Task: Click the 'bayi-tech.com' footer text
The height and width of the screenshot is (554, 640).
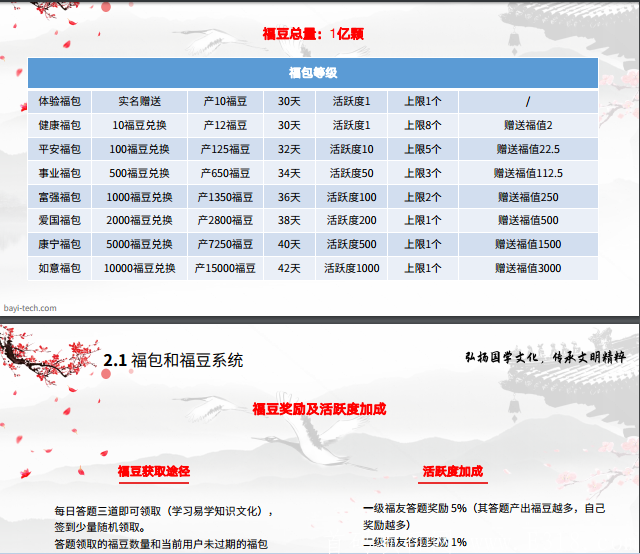Action: point(30,308)
